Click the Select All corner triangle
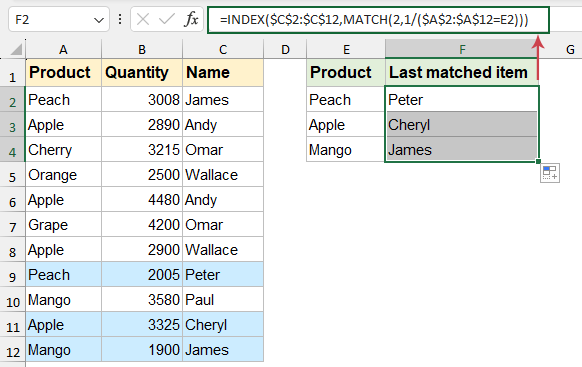Screen dimensions: 582x367 16,49
